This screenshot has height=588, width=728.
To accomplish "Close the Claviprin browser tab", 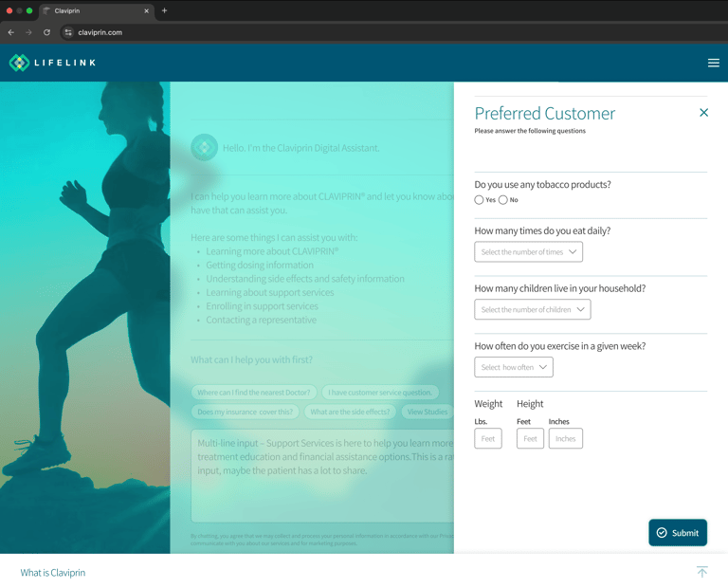I will click(146, 10).
